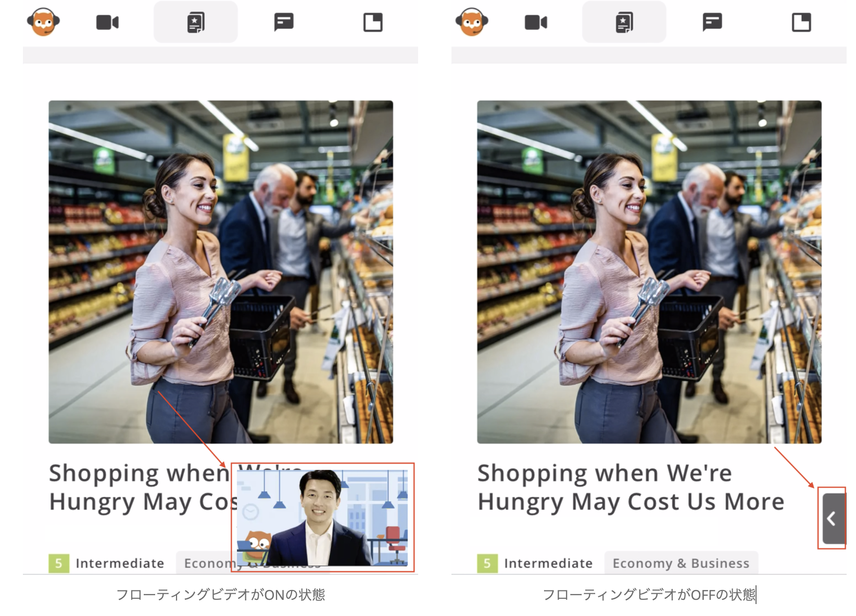This screenshot has height=616, width=856.
Task: Click the Economy & Business tag on right
Action: [x=681, y=563]
